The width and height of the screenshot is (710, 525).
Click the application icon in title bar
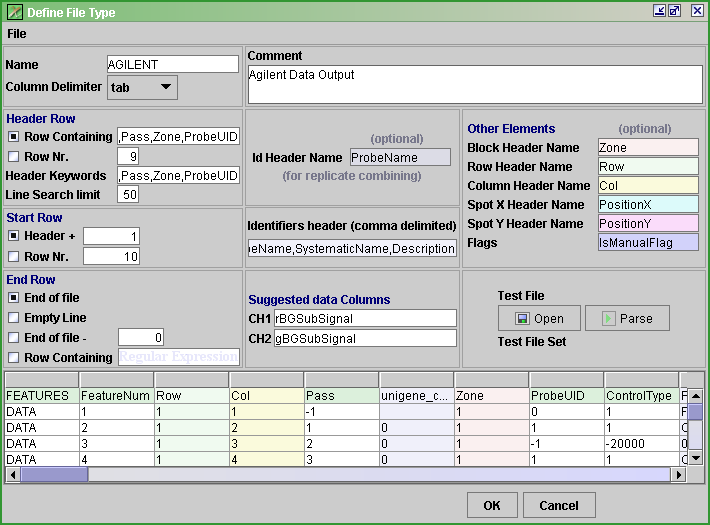tap(14, 12)
